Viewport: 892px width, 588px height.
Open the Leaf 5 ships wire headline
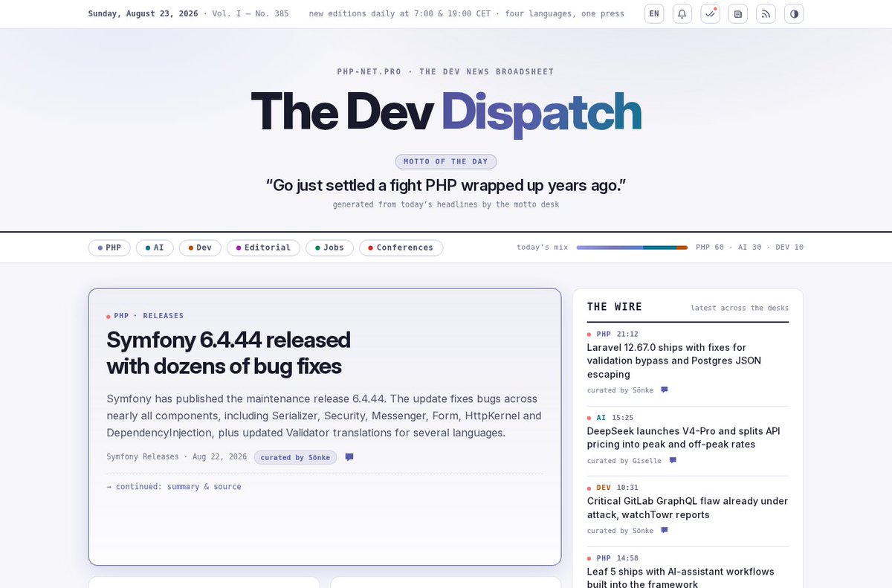(x=681, y=578)
